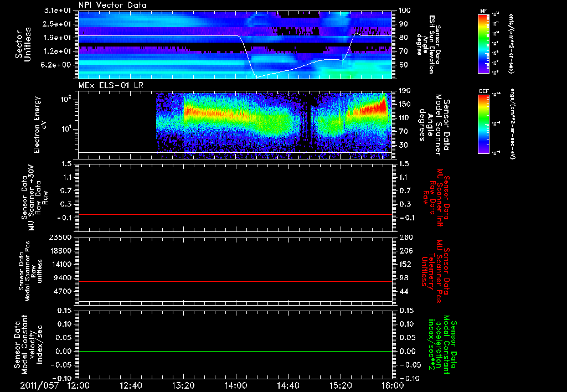Click the "MU Scanner +30V Raw Data" axis label
Screen dimensions: 567x392
[x=34, y=198]
